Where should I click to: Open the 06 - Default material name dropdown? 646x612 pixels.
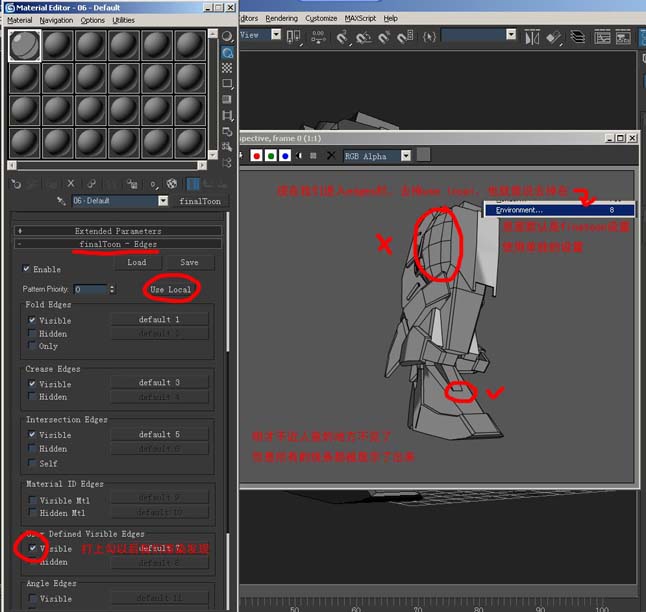click(x=164, y=201)
